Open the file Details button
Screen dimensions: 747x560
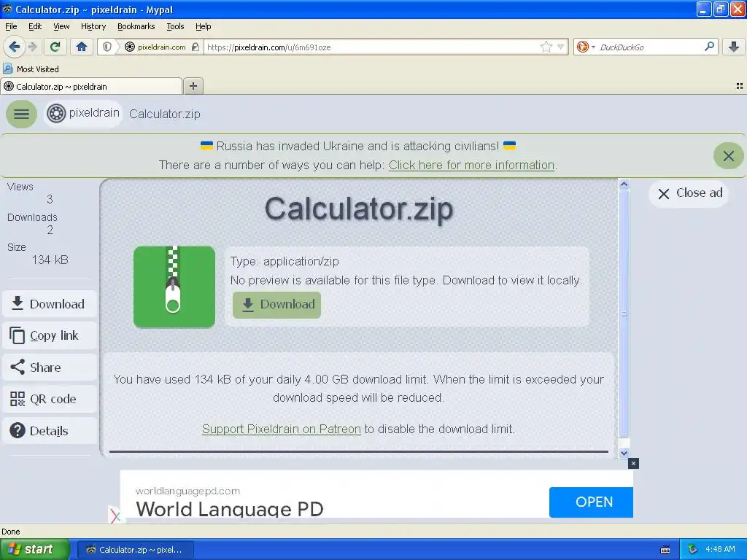coord(50,430)
